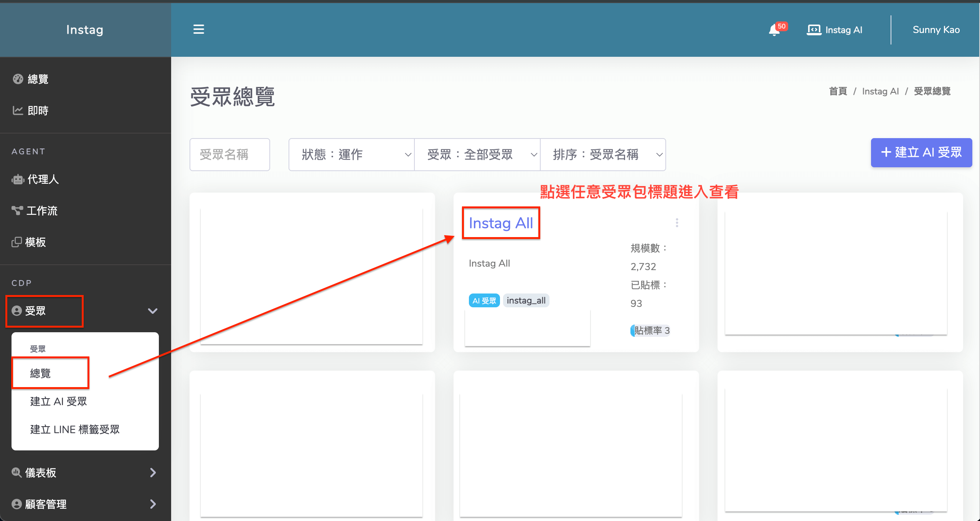
Task: Open the 模板 template sidebar item
Action: [35, 242]
